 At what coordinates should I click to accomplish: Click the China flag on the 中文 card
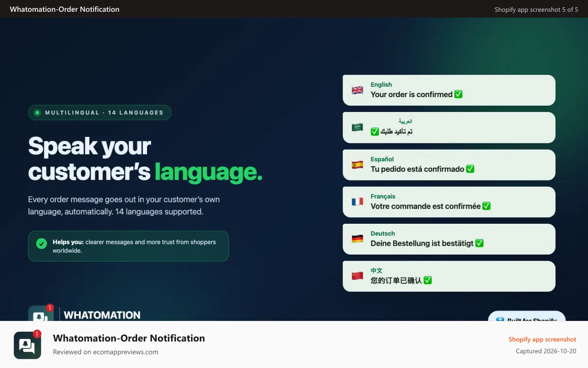tap(357, 276)
